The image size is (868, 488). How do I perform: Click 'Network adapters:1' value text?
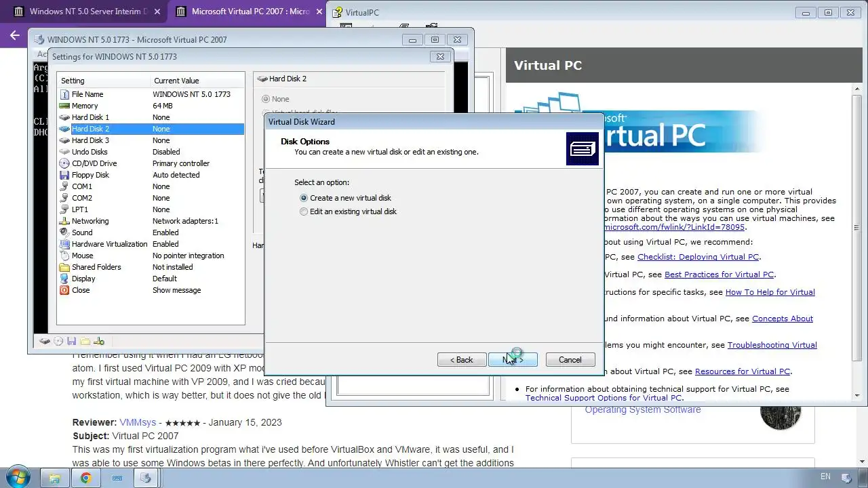pyautogui.click(x=185, y=221)
